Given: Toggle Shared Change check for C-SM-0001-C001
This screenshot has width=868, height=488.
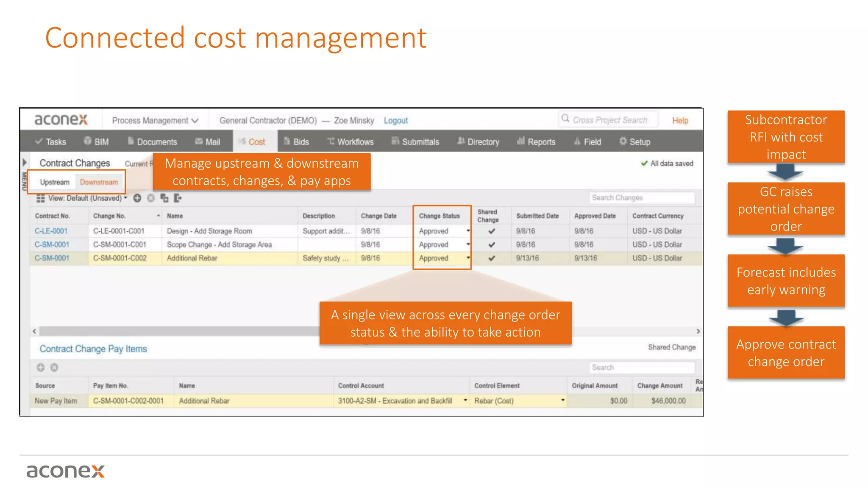Looking at the screenshot, I should [492, 244].
